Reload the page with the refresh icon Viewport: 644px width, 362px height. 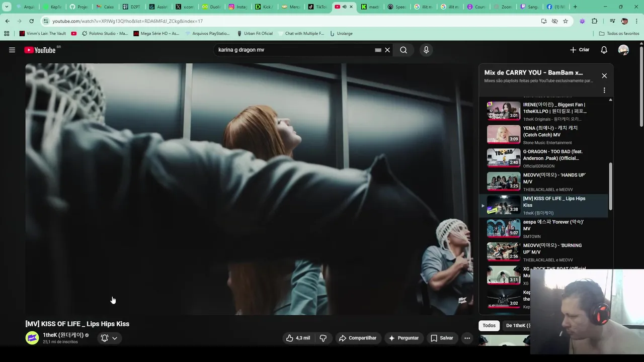(x=31, y=21)
